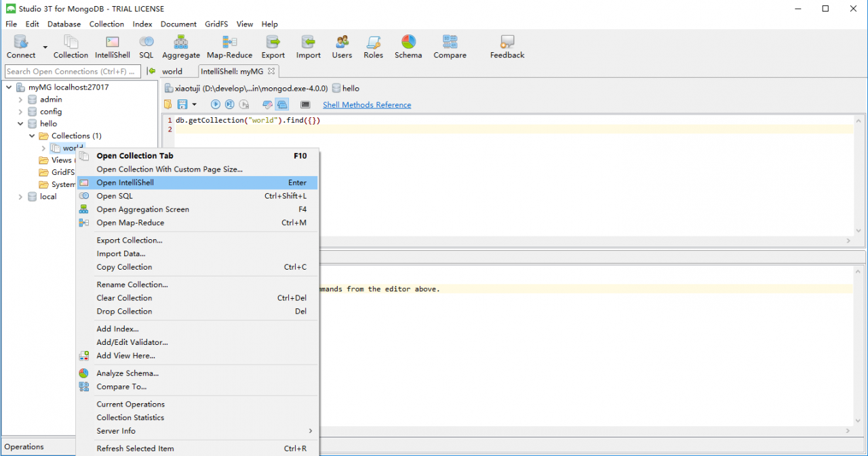
Task: Toggle the split editor and results view
Action: (x=282, y=104)
